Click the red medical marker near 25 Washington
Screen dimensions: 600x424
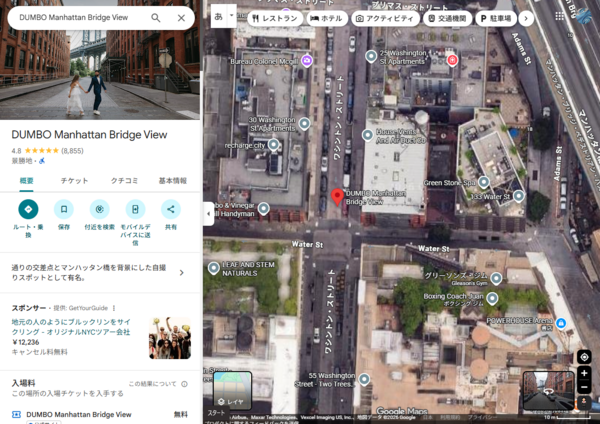pos(452,60)
